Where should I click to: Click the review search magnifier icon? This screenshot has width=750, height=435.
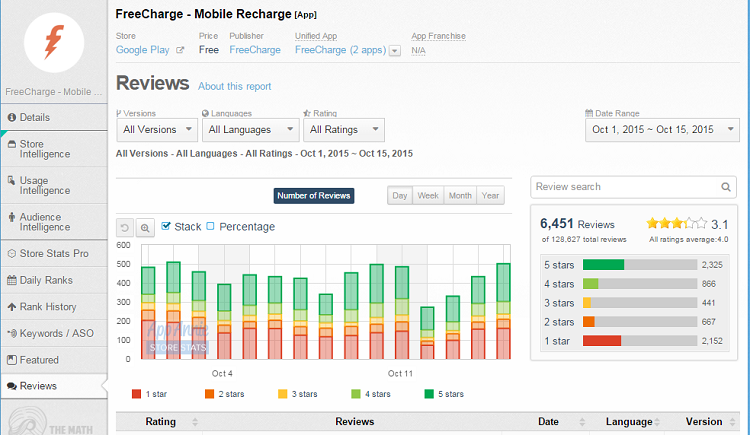pos(727,187)
